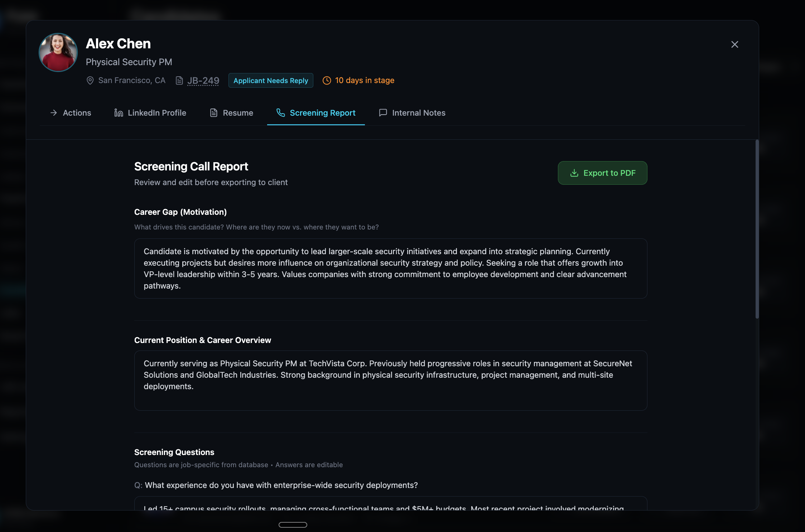805x532 pixels.
Task: Click the arrow icon on Actions tab
Action: tap(54, 113)
